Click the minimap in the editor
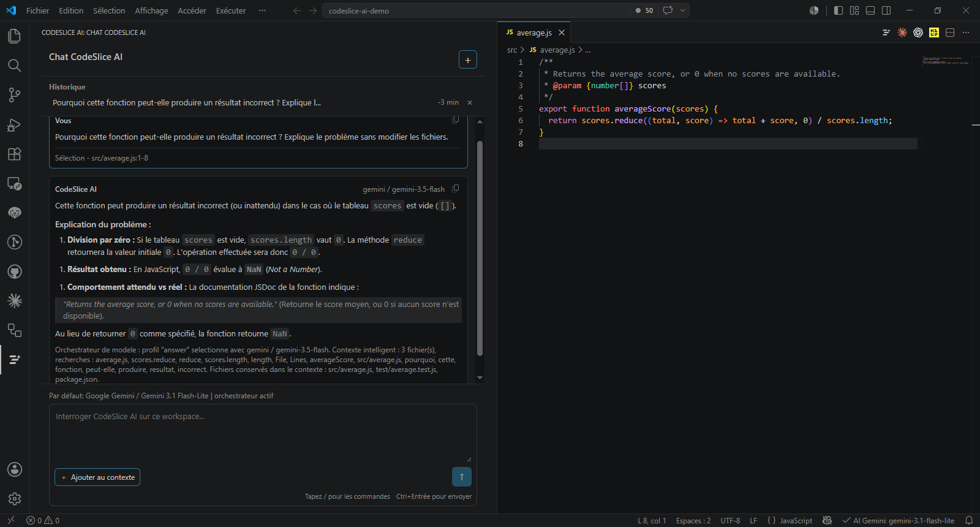 945,61
